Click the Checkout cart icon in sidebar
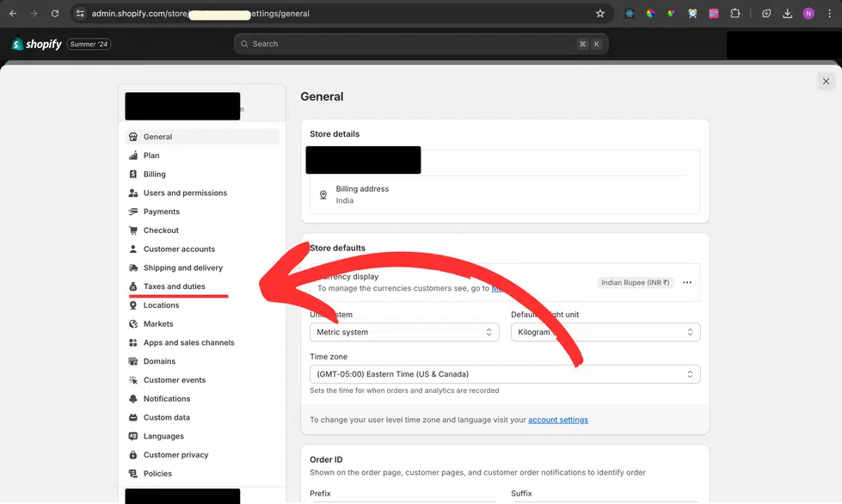Image resolution: width=842 pixels, height=504 pixels. click(x=134, y=230)
